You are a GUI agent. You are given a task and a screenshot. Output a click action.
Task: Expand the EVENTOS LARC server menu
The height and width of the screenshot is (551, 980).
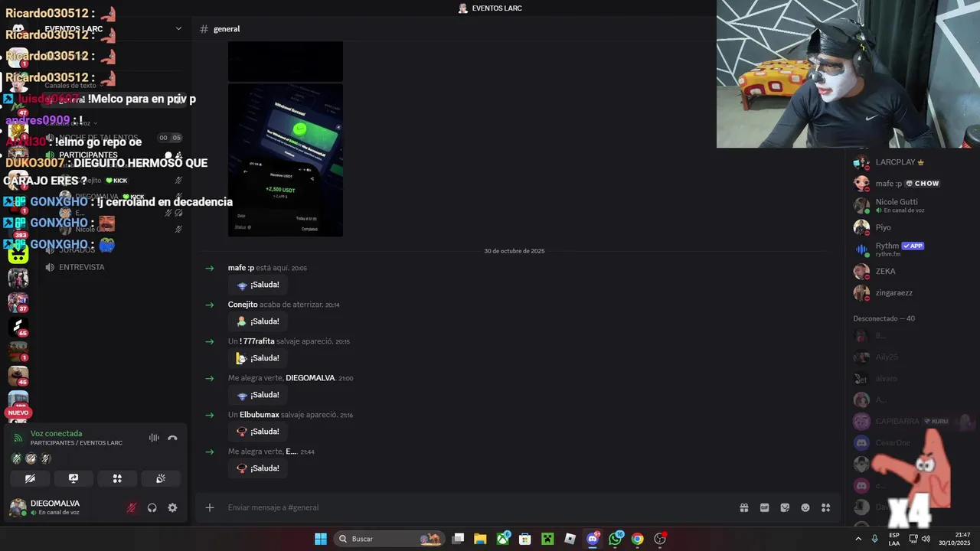coord(178,28)
